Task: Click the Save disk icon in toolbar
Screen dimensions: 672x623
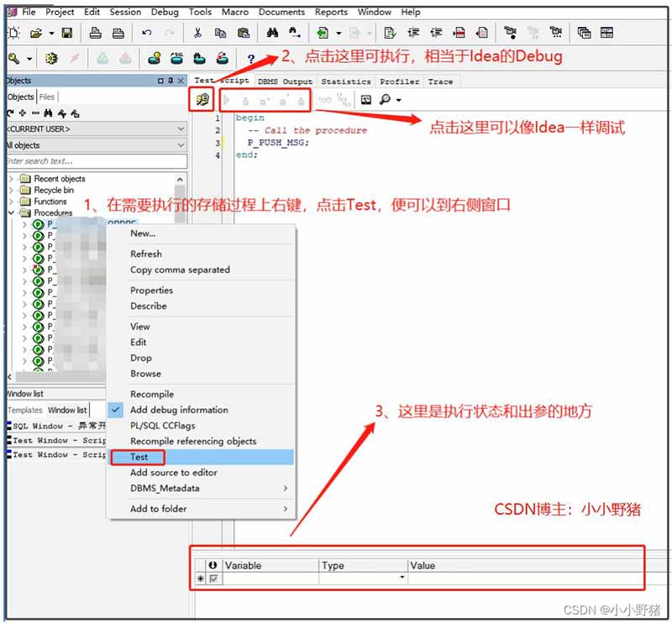Action: coord(66,34)
